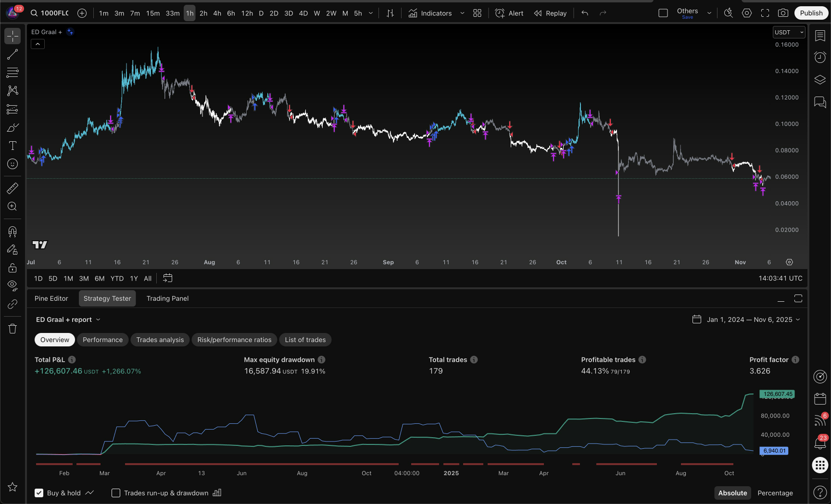
Task: Select the crosshair cursor tool
Action: (x=13, y=36)
